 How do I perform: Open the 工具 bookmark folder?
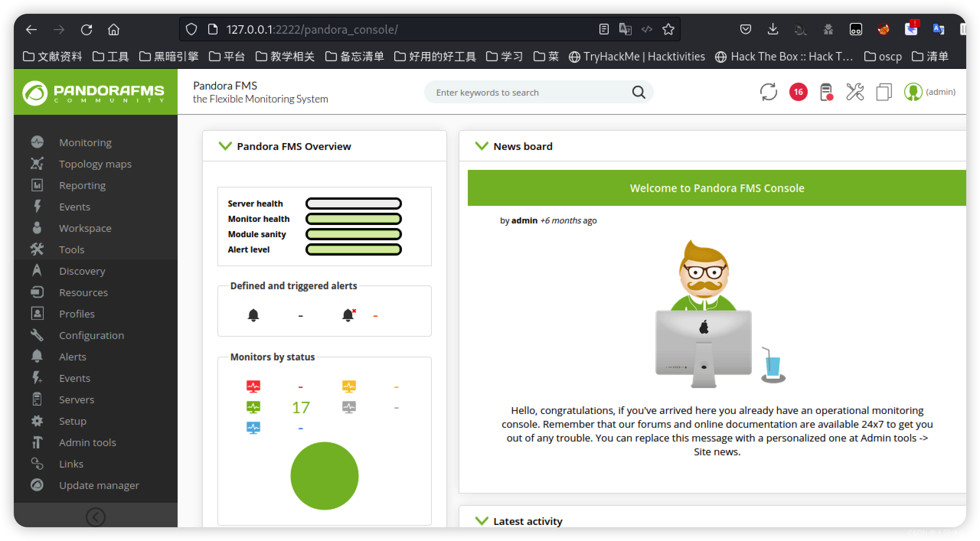(111, 57)
